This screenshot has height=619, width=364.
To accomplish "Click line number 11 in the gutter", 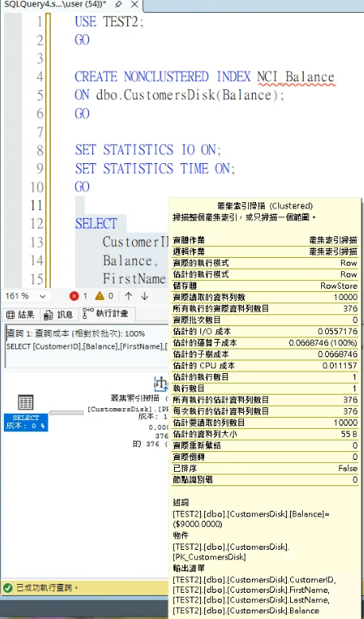I will (36, 205).
